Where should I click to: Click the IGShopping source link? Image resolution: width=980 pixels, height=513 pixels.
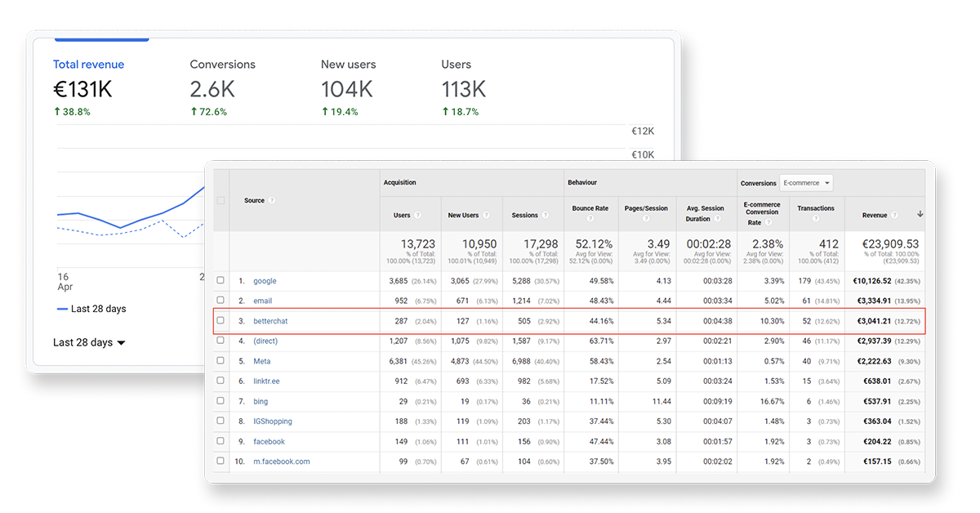[x=273, y=422]
